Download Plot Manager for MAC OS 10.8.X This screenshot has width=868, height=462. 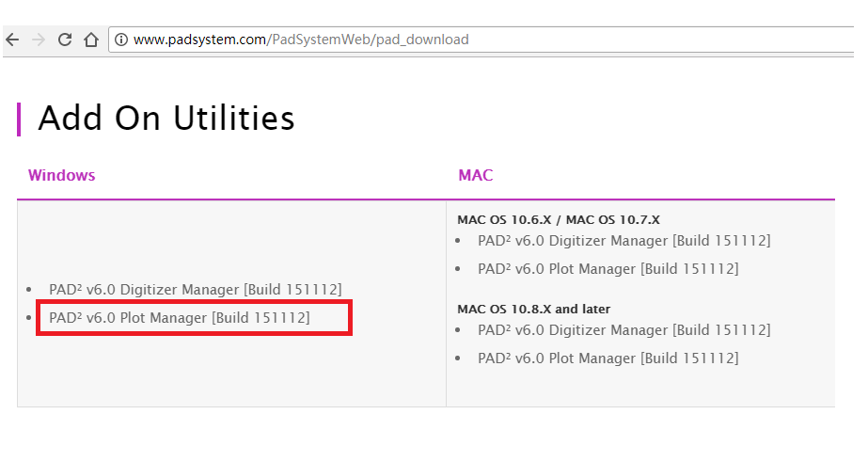[608, 358]
